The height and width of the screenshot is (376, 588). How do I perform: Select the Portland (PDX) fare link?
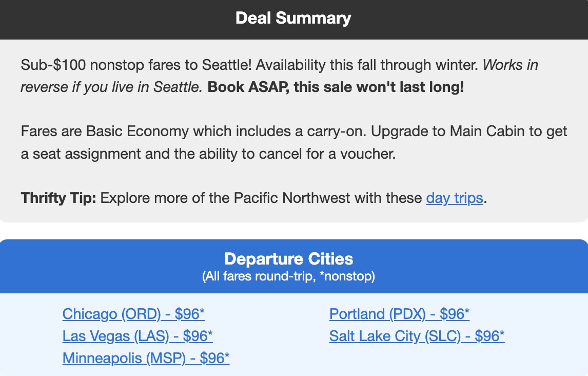tap(400, 314)
